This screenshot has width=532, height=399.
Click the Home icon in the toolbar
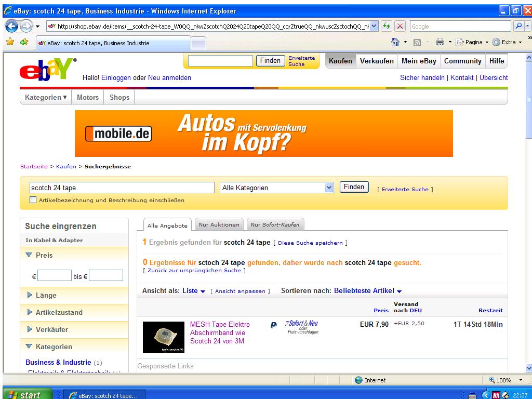pyautogui.click(x=395, y=42)
